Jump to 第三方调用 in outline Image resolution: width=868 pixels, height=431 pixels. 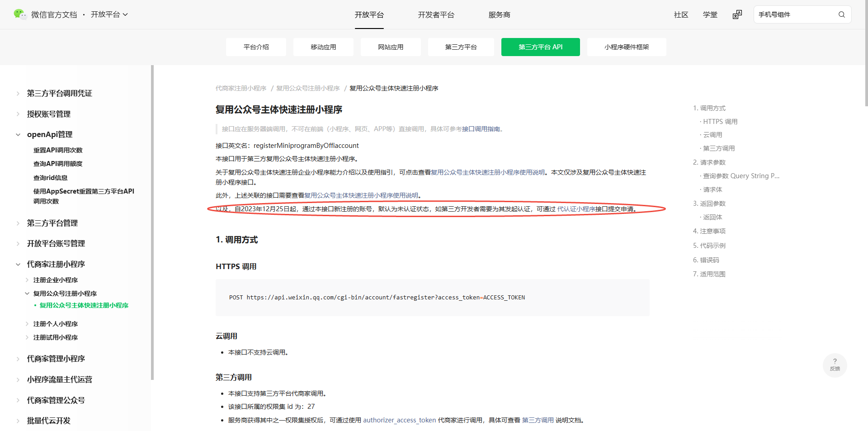click(719, 148)
